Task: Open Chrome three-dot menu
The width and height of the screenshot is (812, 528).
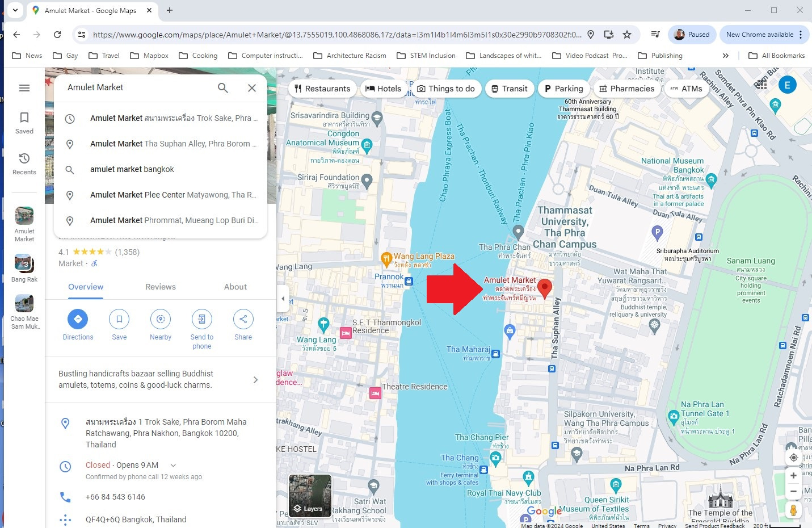Action: coord(801,35)
